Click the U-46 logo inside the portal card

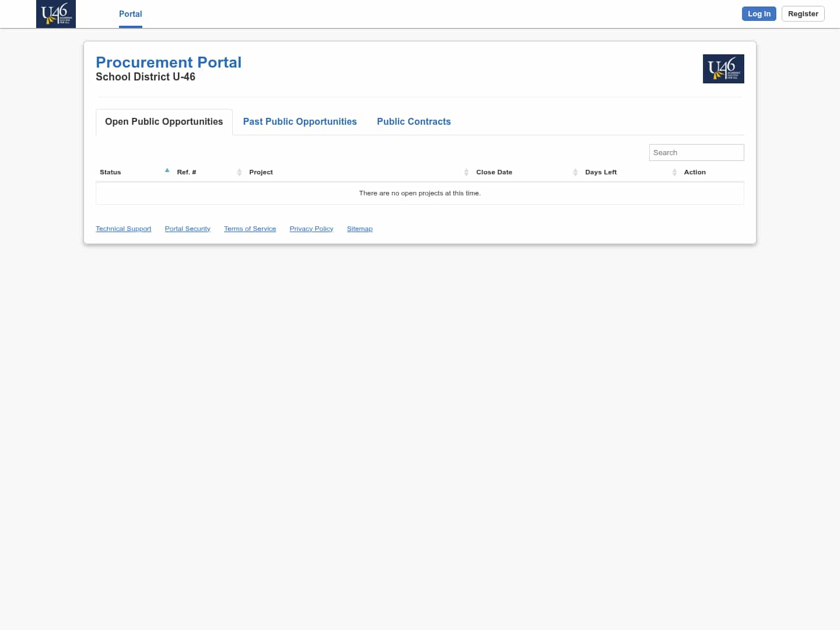[723, 68]
